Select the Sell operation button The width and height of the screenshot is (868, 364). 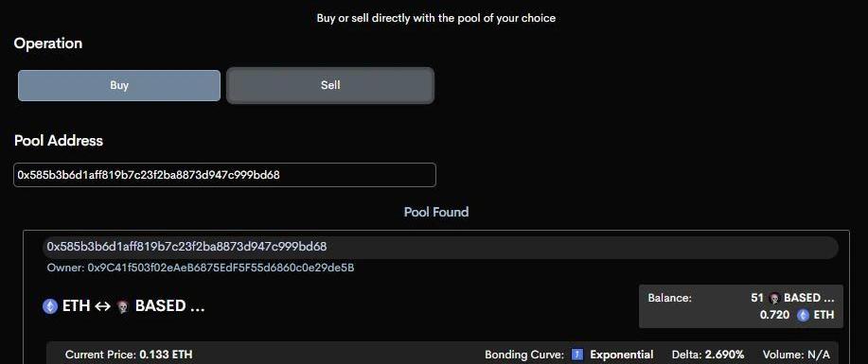(x=330, y=85)
